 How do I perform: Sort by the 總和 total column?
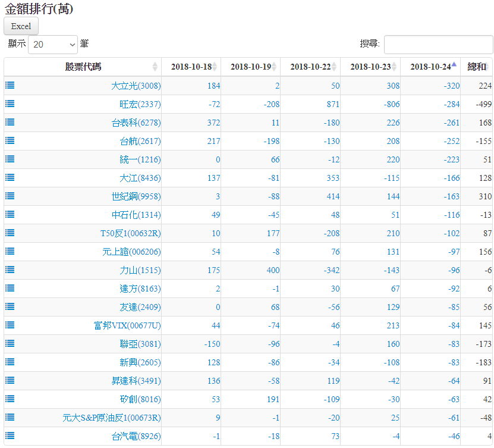coord(476,67)
